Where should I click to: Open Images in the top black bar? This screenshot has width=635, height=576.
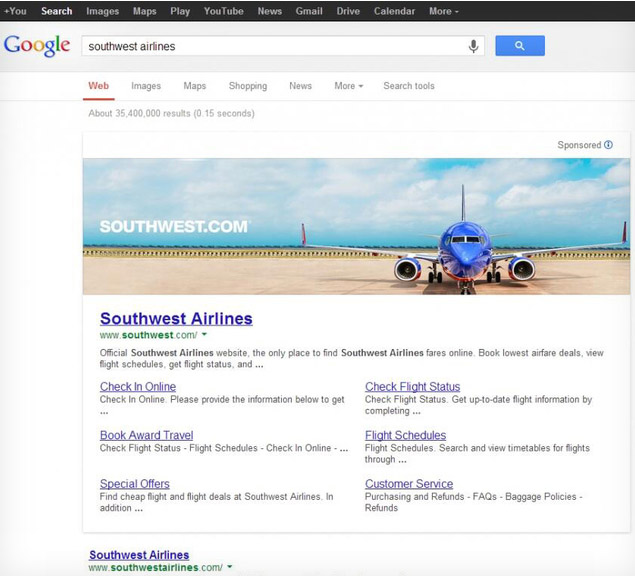102,11
